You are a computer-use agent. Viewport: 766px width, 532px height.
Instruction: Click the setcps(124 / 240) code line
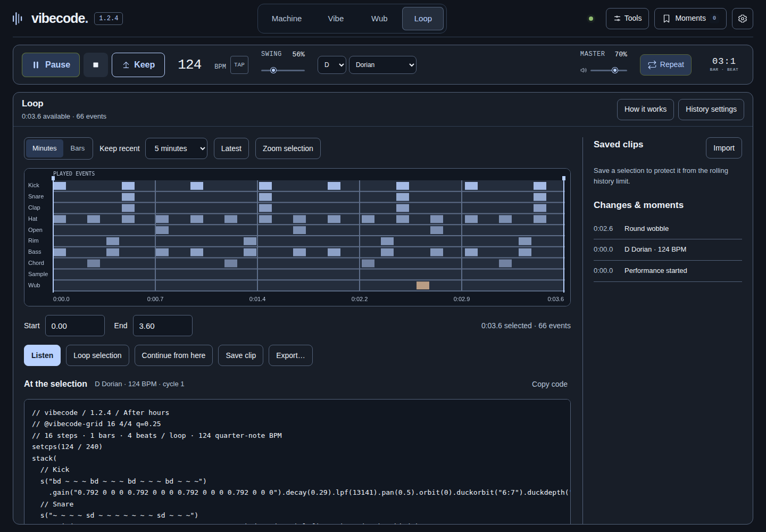(67, 447)
